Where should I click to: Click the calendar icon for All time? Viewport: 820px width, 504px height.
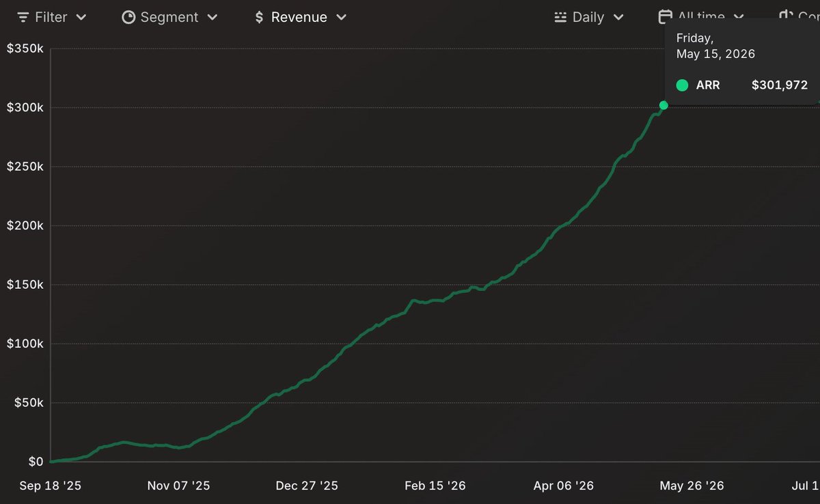pos(665,17)
